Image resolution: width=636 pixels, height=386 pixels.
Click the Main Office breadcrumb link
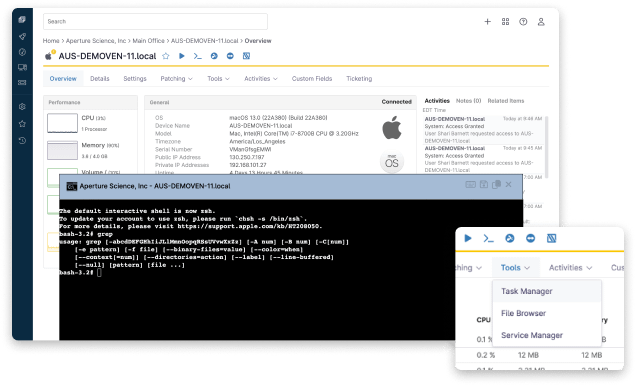click(x=148, y=41)
